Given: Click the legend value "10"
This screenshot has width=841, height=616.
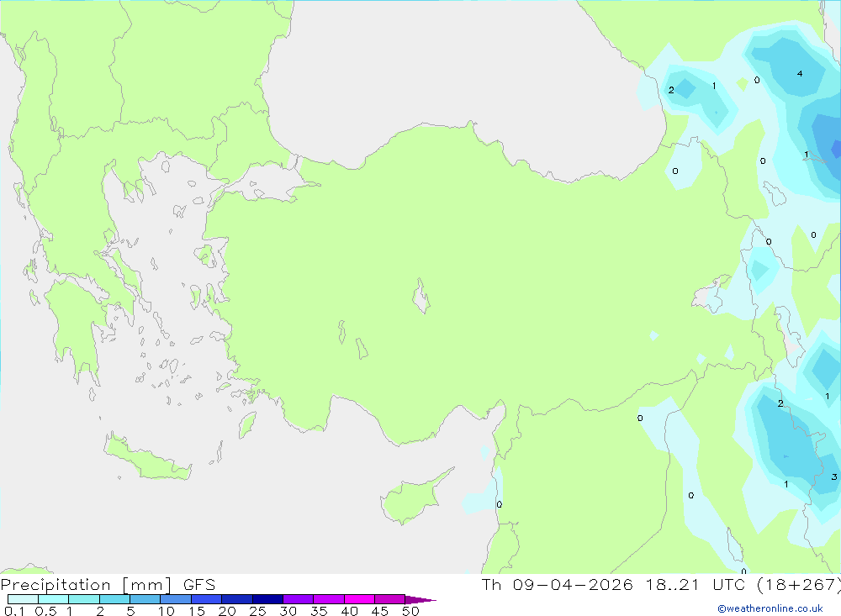Looking at the screenshot, I should click(x=167, y=611).
